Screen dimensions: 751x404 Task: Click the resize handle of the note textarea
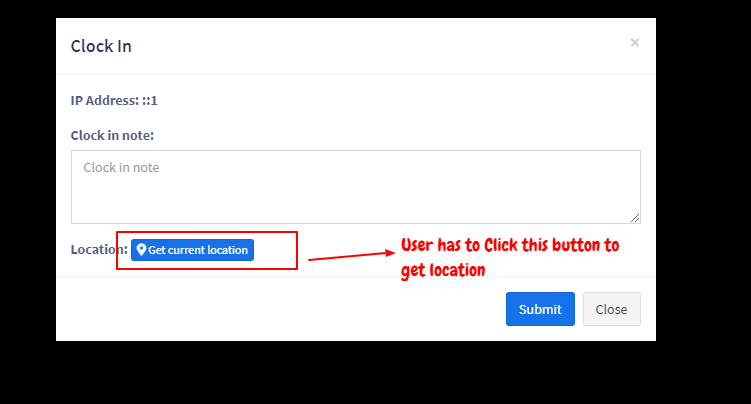coord(635,218)
